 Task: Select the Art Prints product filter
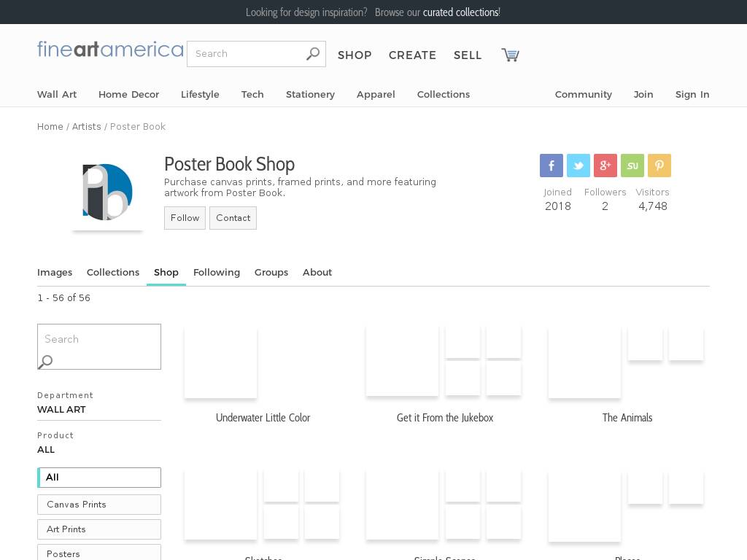[x=99, y=529]
